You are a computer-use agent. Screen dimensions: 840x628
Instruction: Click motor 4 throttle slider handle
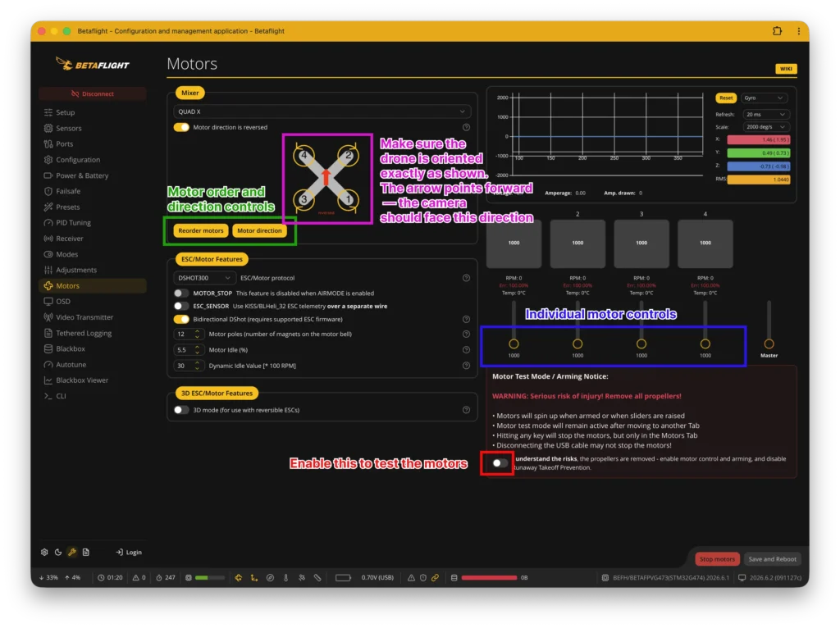click(705, 344)
